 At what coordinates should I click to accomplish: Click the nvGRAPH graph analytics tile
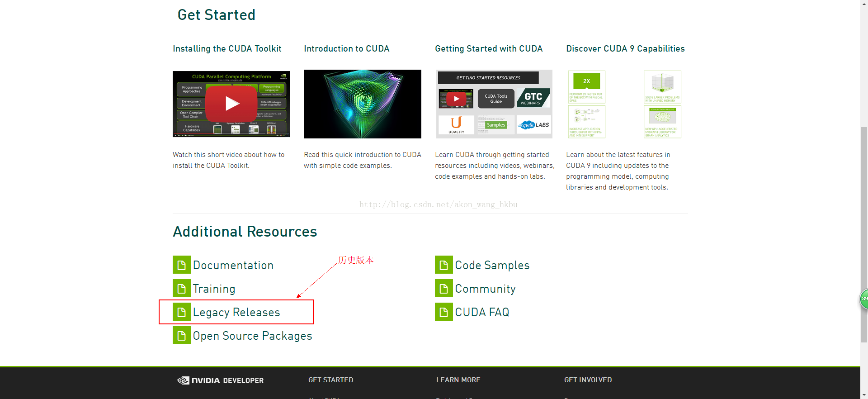pos(662,122)
